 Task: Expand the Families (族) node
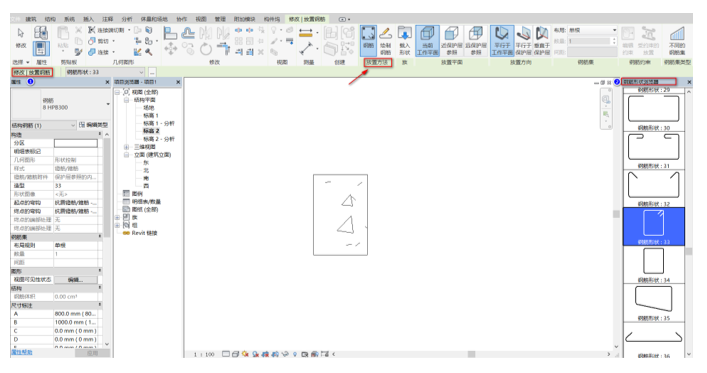coord(118,217)
